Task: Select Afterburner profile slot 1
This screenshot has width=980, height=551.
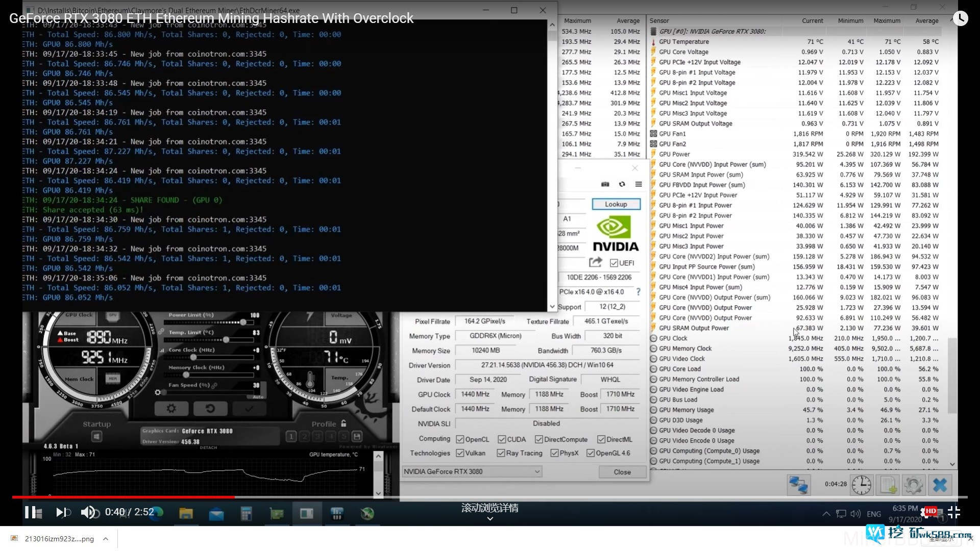Action: tap(291, 436)
